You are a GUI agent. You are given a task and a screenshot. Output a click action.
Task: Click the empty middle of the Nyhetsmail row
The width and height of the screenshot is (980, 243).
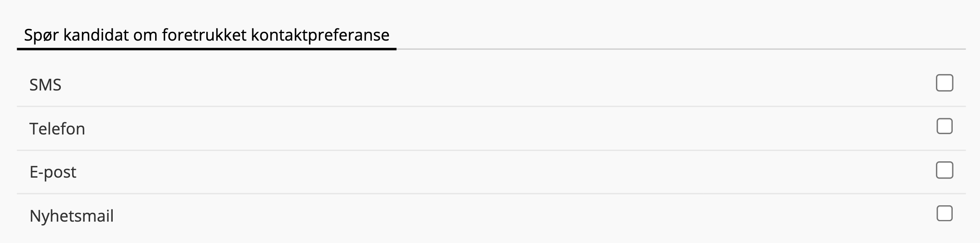coord(490,216)
